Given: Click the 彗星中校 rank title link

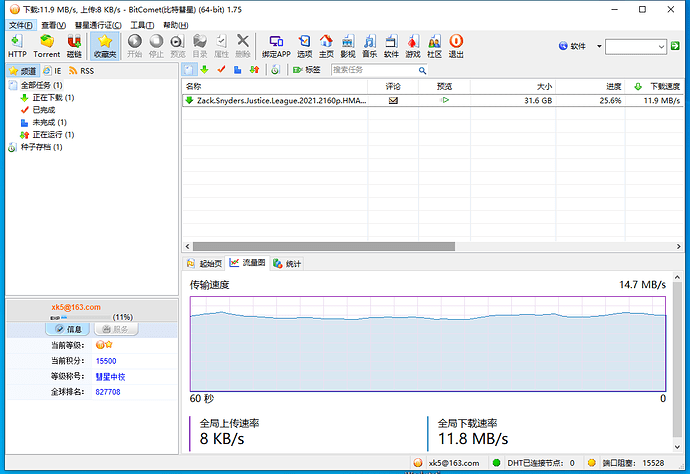Looking at the screenshot, I should (110, 377).
